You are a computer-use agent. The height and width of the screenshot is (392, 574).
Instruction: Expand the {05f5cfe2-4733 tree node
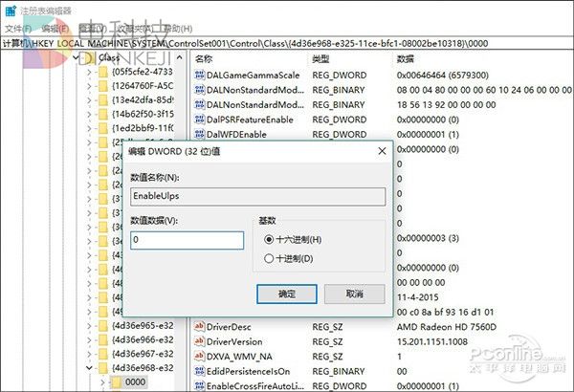(89, 72)
